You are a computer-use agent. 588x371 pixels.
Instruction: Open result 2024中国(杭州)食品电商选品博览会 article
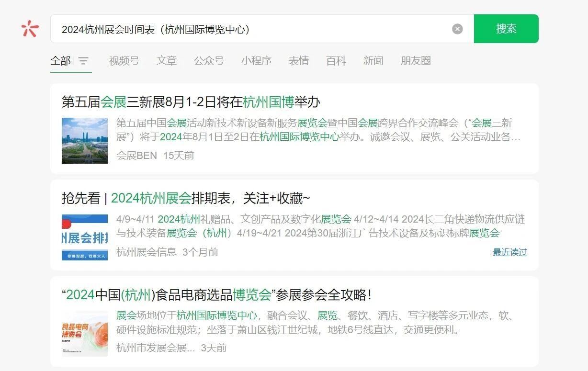217,294
